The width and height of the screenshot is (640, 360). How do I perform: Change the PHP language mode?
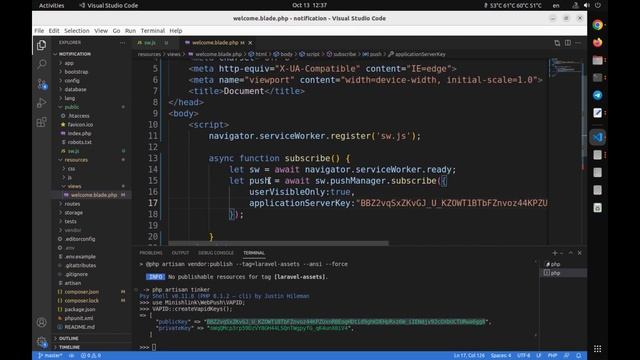point(552,356)
